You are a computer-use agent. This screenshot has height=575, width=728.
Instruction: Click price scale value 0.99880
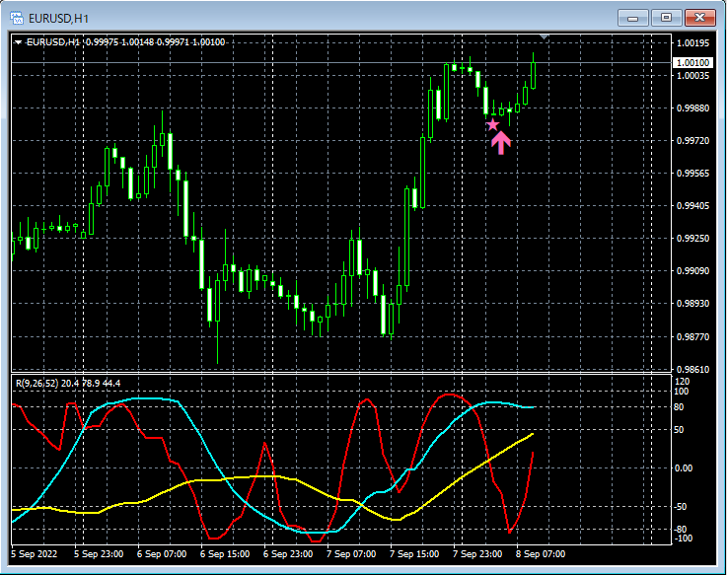click(x=693, y=108)
